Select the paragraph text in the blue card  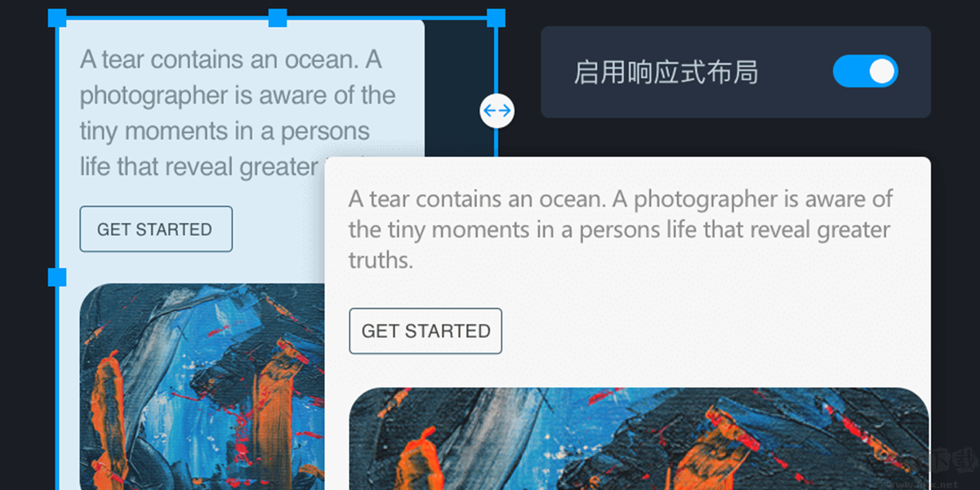pos(237,113)
